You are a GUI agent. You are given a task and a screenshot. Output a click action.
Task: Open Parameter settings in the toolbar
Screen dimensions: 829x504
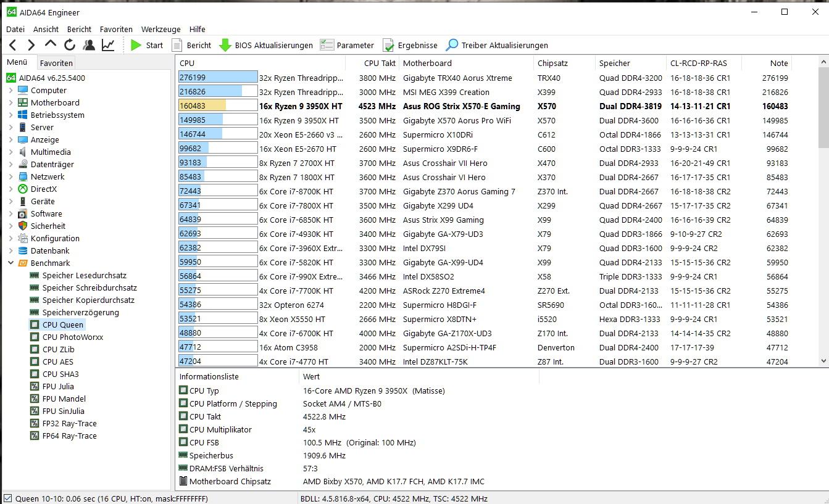click(347, 45)
